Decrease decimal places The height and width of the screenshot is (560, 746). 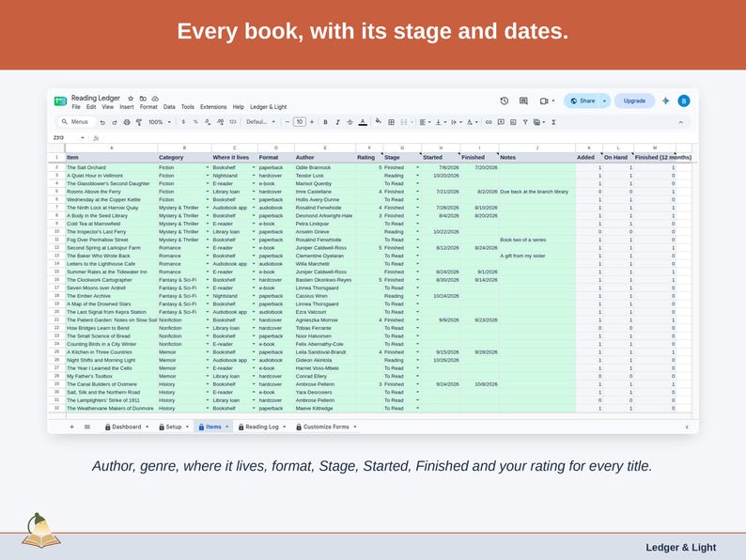pos(208,122)
